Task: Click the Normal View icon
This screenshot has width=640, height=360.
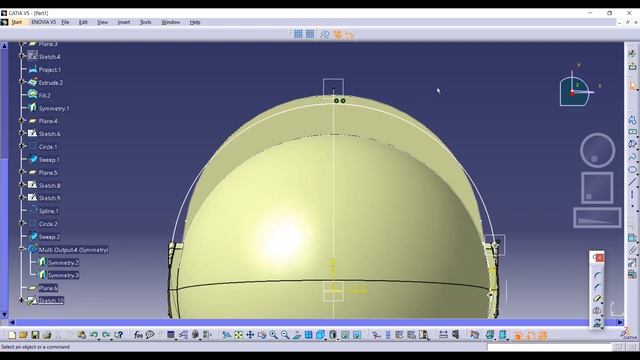Action: pyautogui.click(x=297, y=335)
